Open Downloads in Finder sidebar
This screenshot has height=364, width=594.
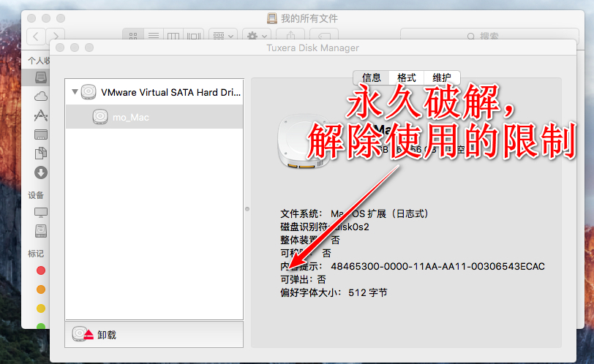point(40,172)
